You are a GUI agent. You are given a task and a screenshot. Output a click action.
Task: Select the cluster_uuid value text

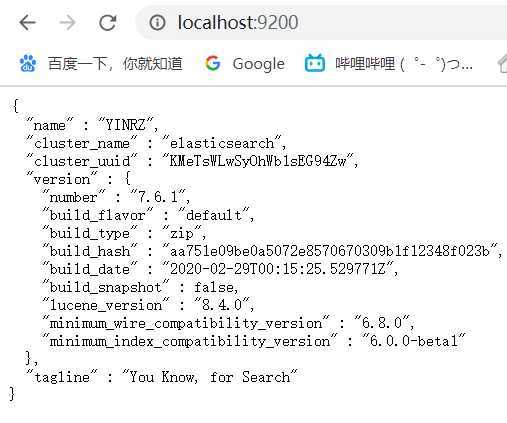click(258, 161)
